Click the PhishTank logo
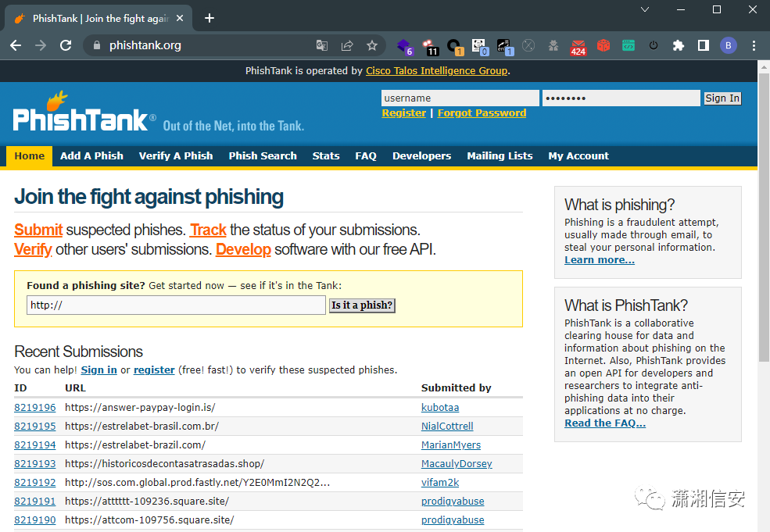Screen dimensions: 770x532 point(84,112)
